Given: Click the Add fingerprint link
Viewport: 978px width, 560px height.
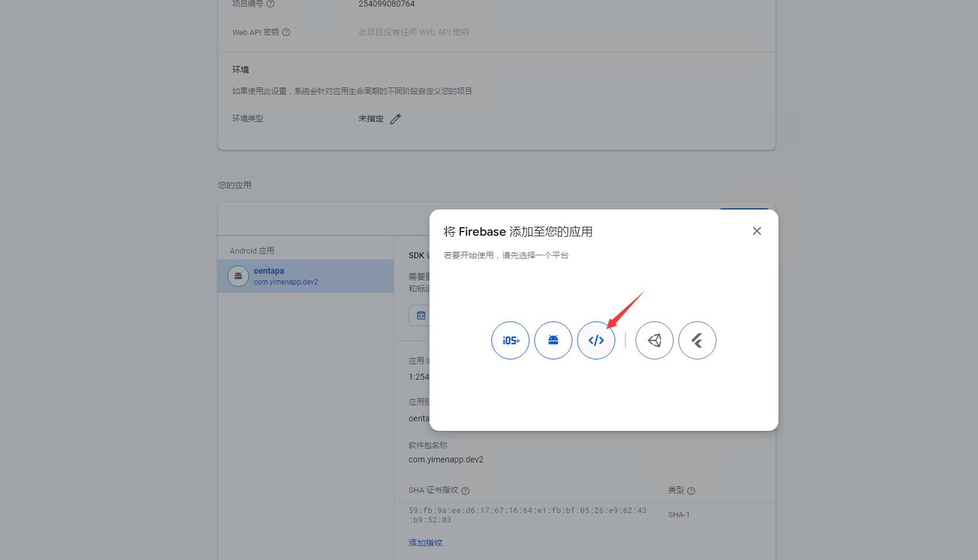Looking at the screenshot, I should (425, 543).
